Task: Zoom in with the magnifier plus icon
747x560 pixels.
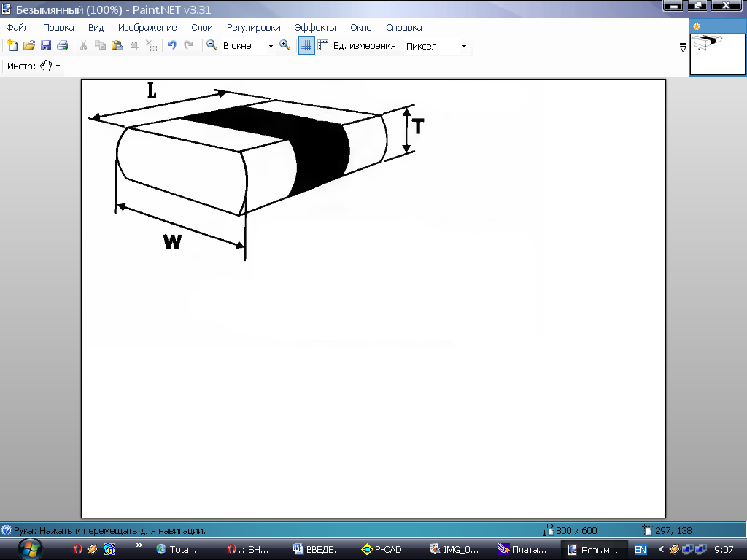Action: tap(285, 46)
